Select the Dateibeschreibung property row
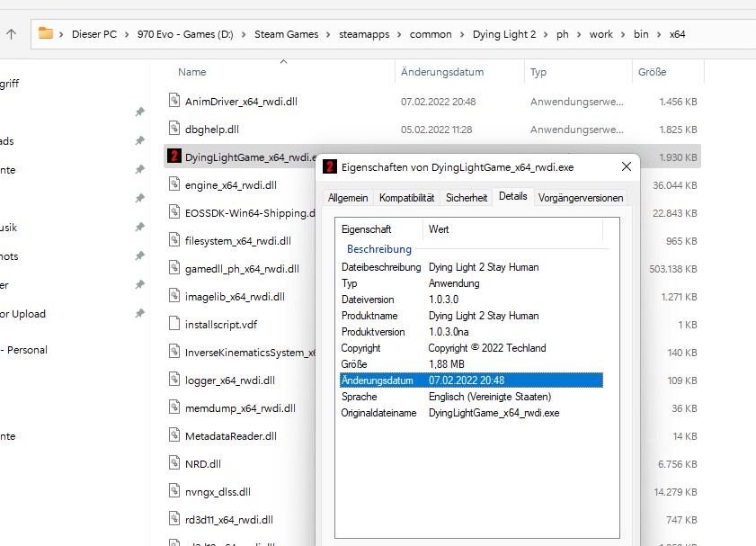Viewport: 756px width, 546px height. coord(471,267)
